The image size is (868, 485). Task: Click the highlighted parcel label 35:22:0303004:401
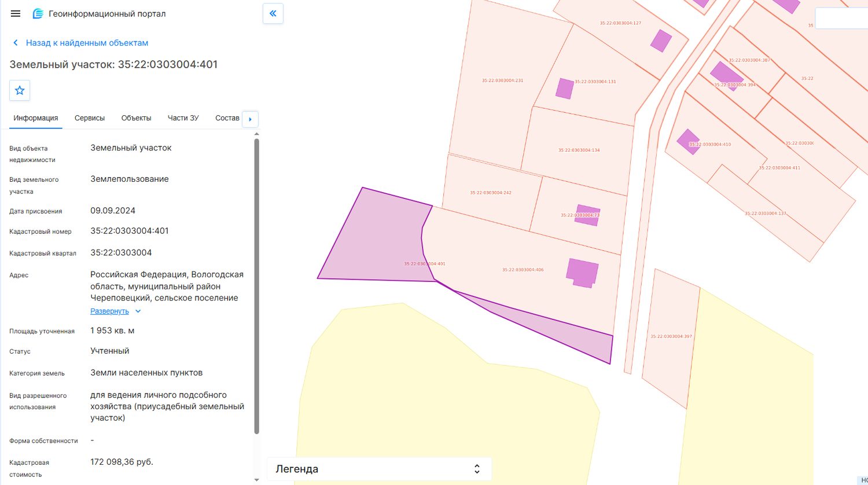[425, 264]
